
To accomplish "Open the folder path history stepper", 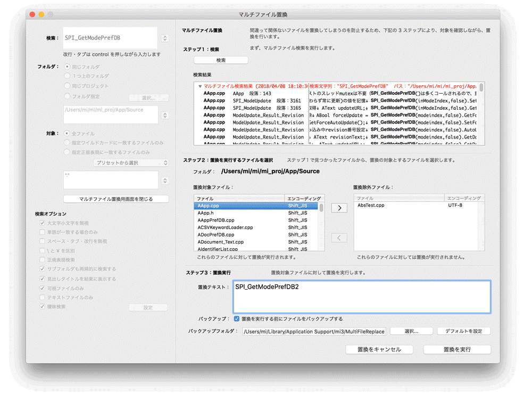I will tap(165, 115).
